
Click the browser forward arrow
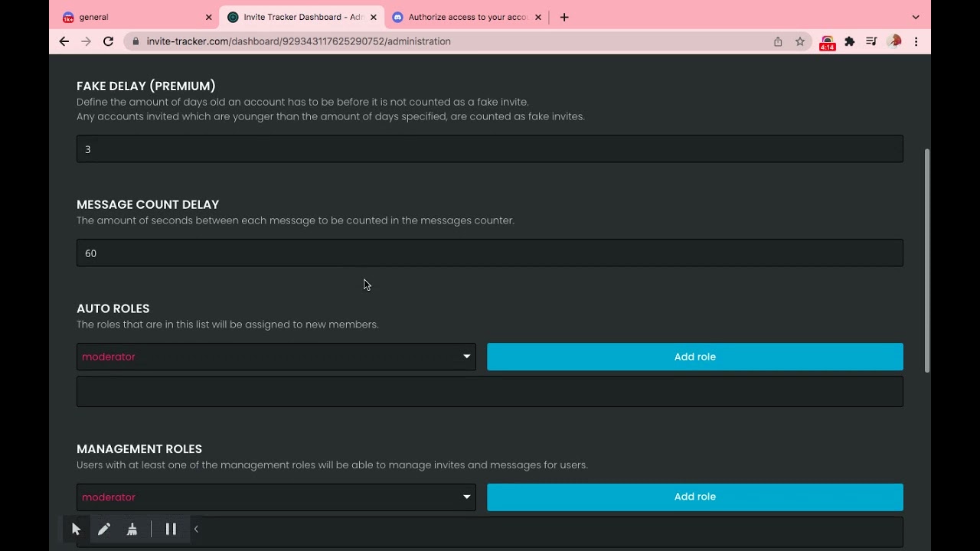tap(86, 41)
